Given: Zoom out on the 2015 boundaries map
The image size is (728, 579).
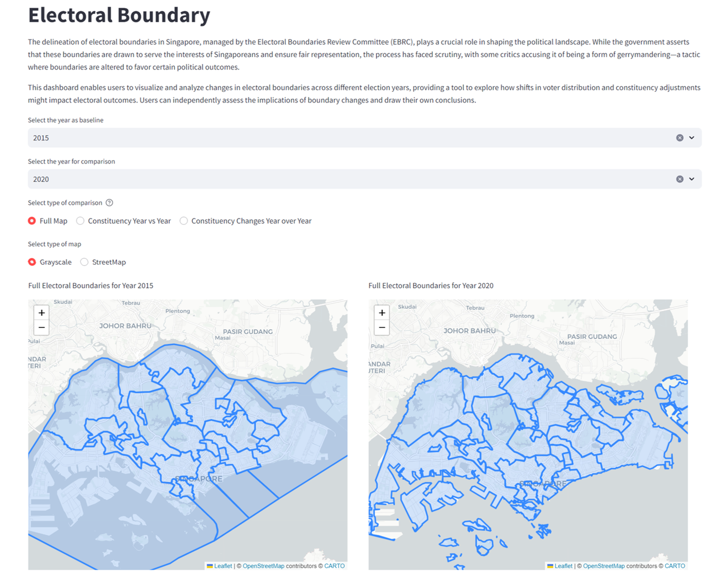Looking at the screenshot, I should tap(42, 327).
